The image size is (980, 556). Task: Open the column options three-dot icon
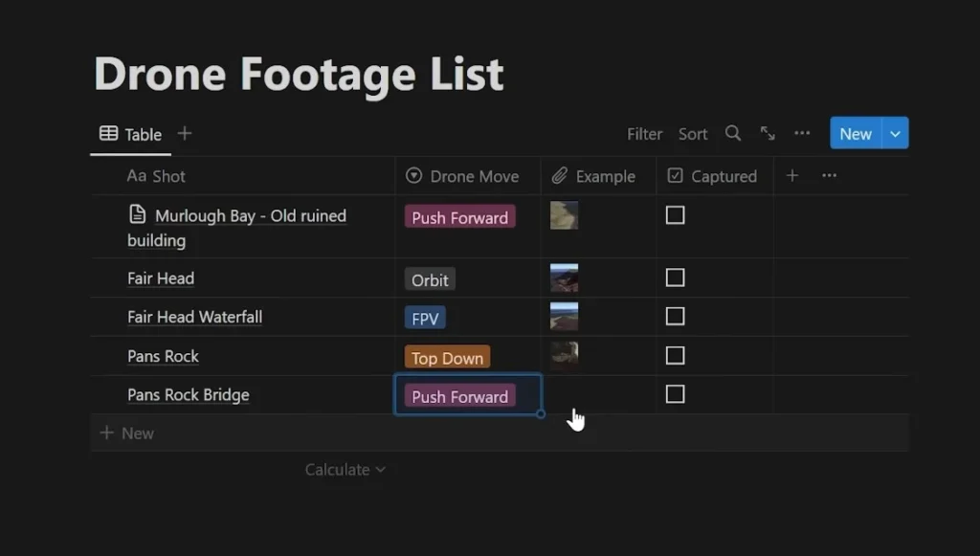click(x=830, y=175)
